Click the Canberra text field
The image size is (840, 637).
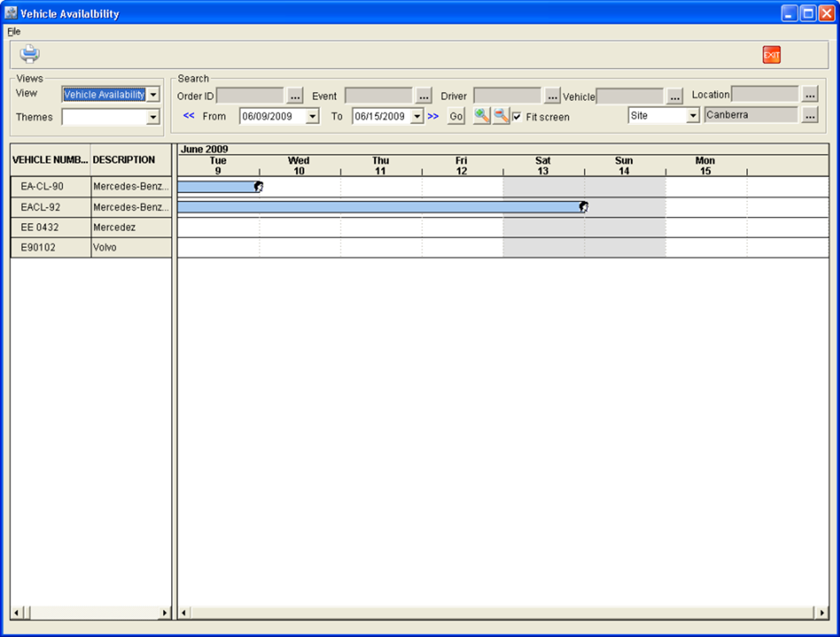tap(752, 115)
